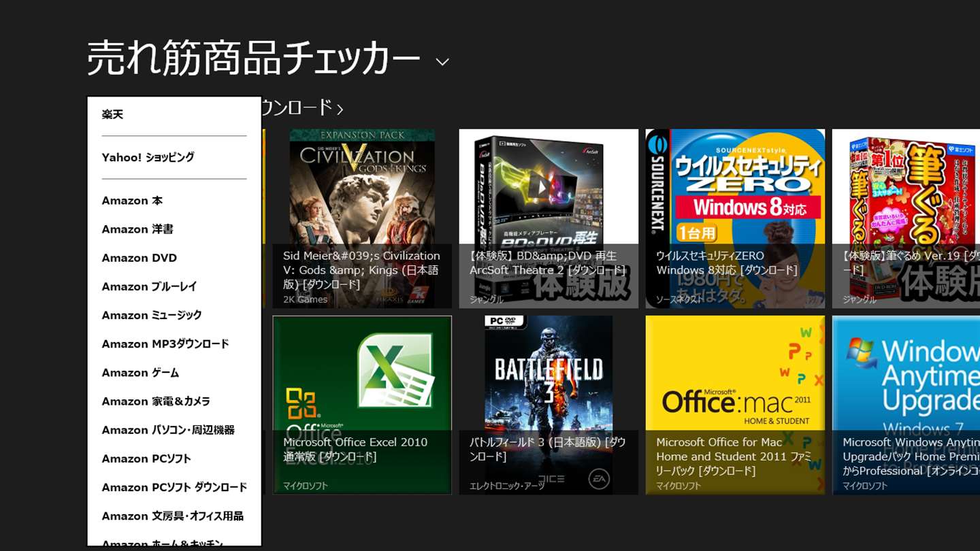Screen dimensions: 980x551
Task: Open バトルフィールド 3 (日本語版) tile
Action: point(549,405)
